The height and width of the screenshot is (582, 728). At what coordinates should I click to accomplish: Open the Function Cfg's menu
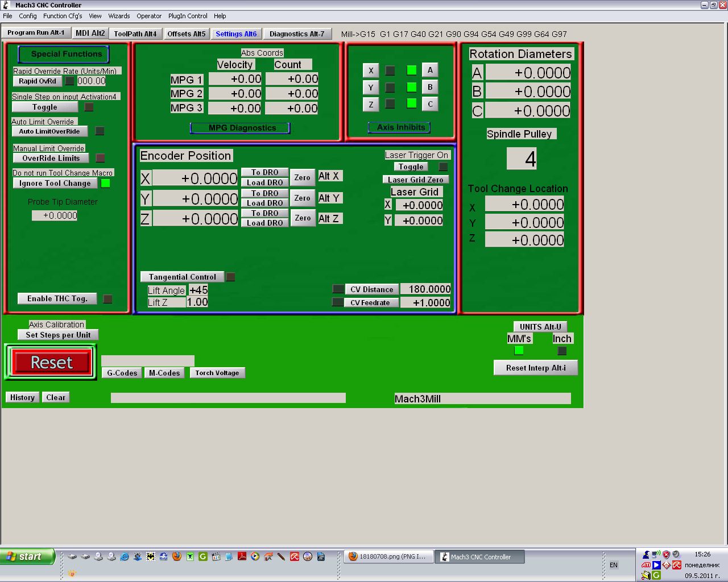click(x=63, y=16)
